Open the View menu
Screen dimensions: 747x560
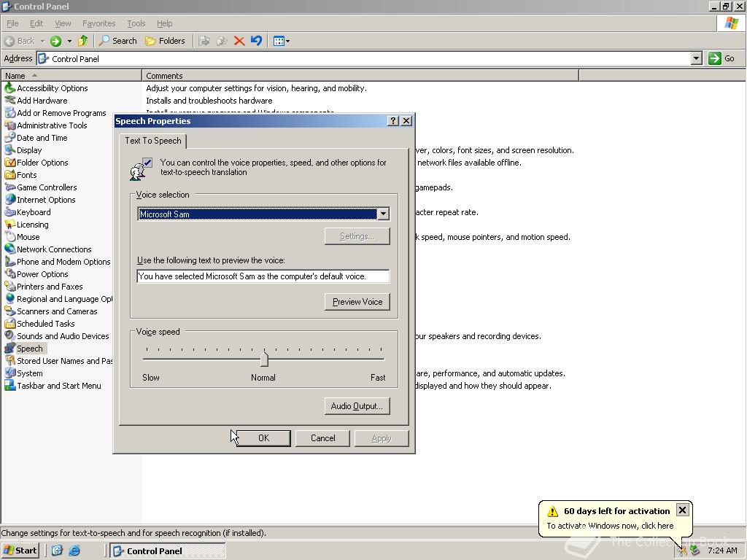63,23
